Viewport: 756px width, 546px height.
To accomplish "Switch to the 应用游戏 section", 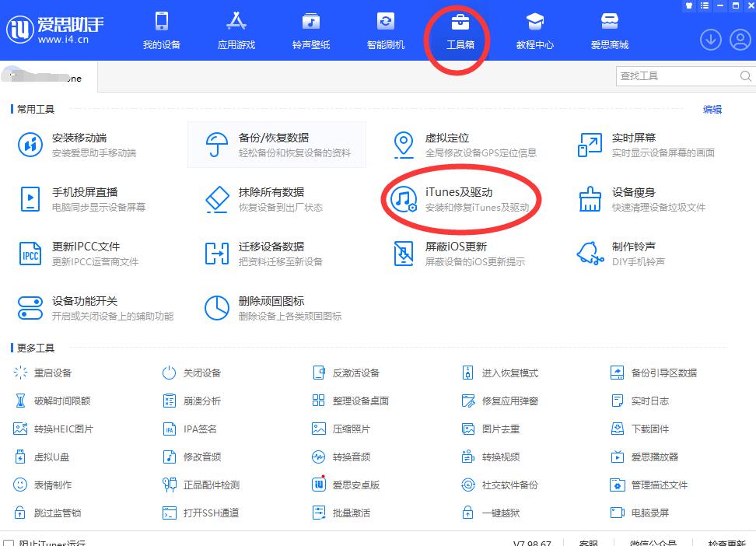I will 236,30.
